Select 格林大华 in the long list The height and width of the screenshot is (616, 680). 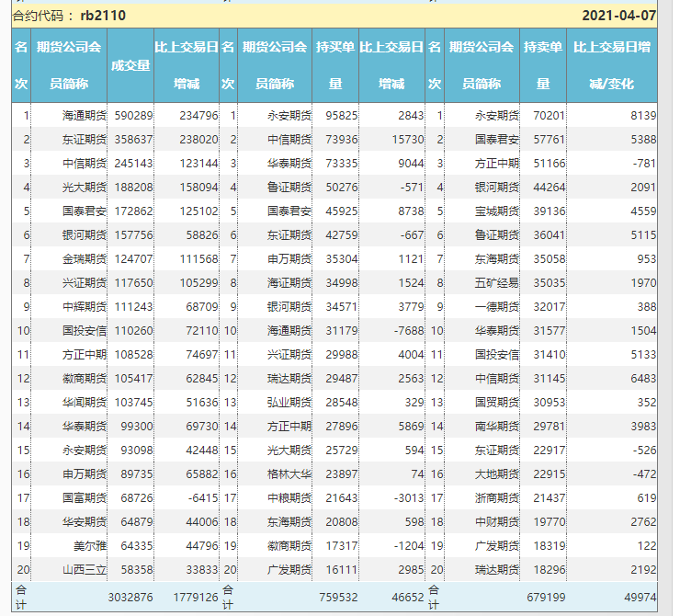(x=289, y=473)
